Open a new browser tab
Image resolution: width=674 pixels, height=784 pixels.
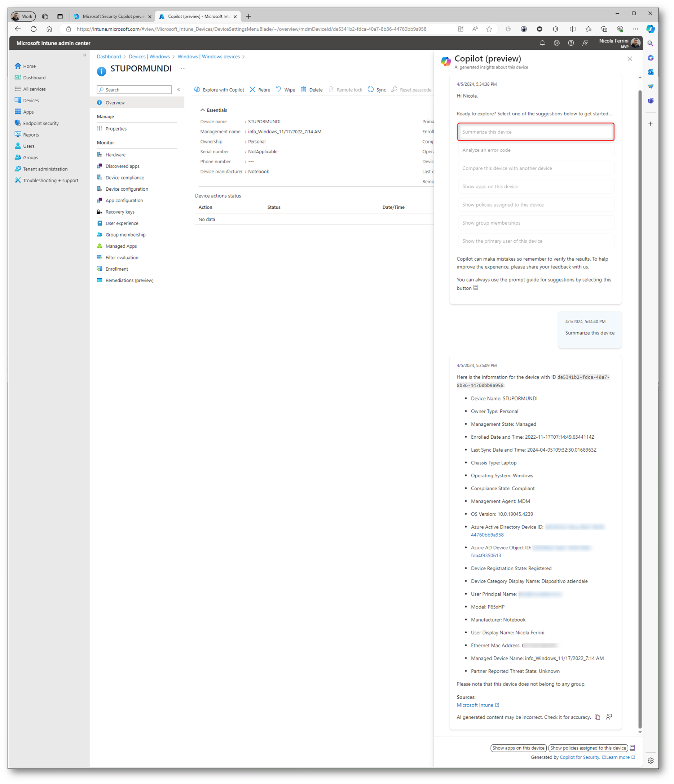tap(248, 16)
